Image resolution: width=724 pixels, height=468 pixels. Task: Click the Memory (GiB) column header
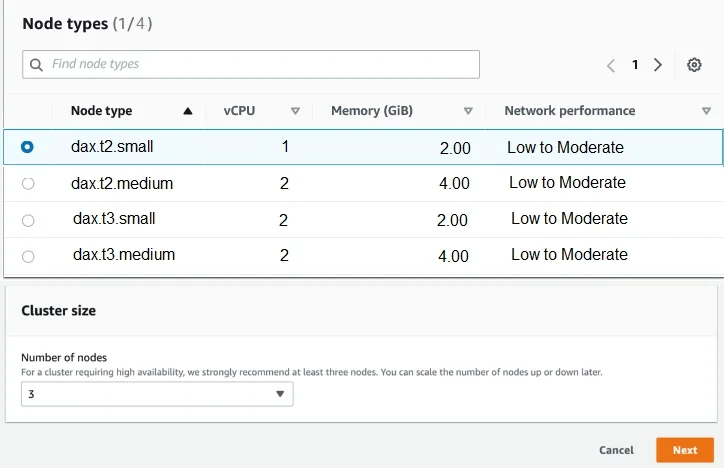[x=372, y=111]
